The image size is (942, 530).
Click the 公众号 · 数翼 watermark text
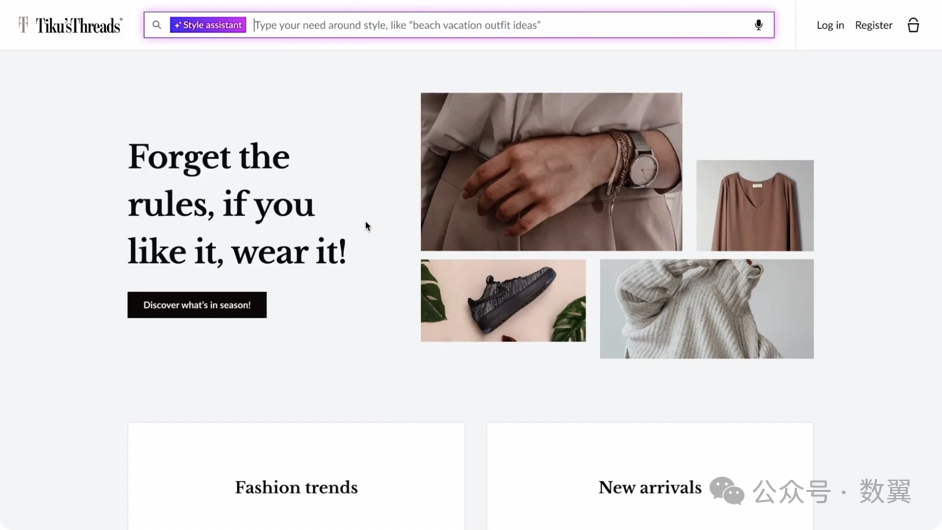coord(832,491)
